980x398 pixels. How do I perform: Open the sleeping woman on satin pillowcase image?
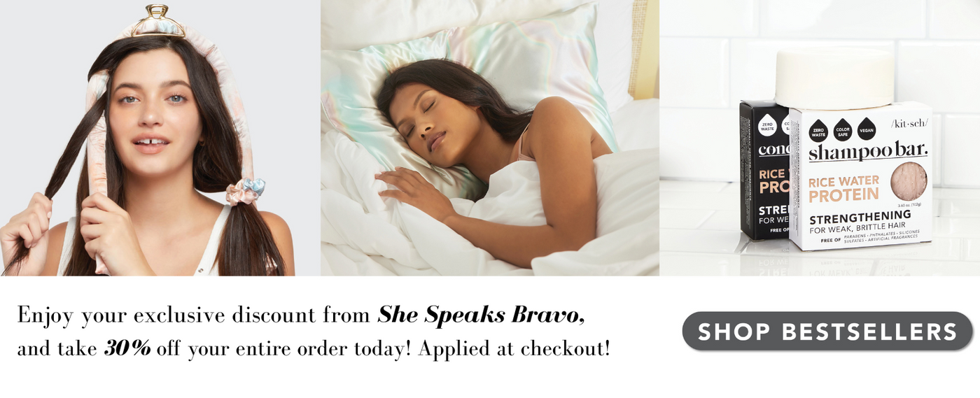[x=490, y=138]
